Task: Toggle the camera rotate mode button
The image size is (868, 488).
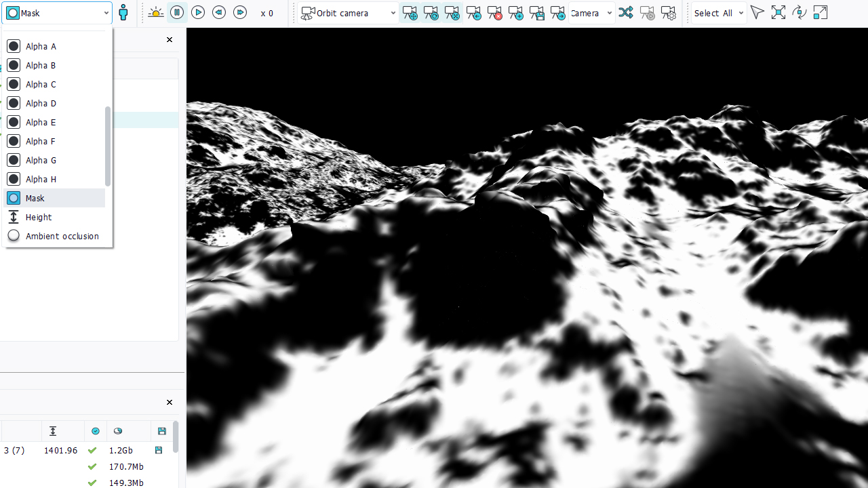Action: click(431, 13)
